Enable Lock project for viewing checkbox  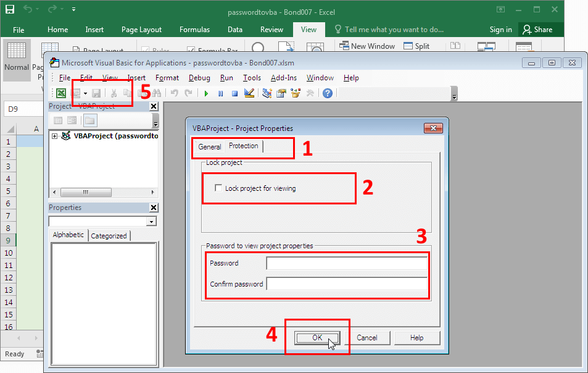click(x=218, y=188)
